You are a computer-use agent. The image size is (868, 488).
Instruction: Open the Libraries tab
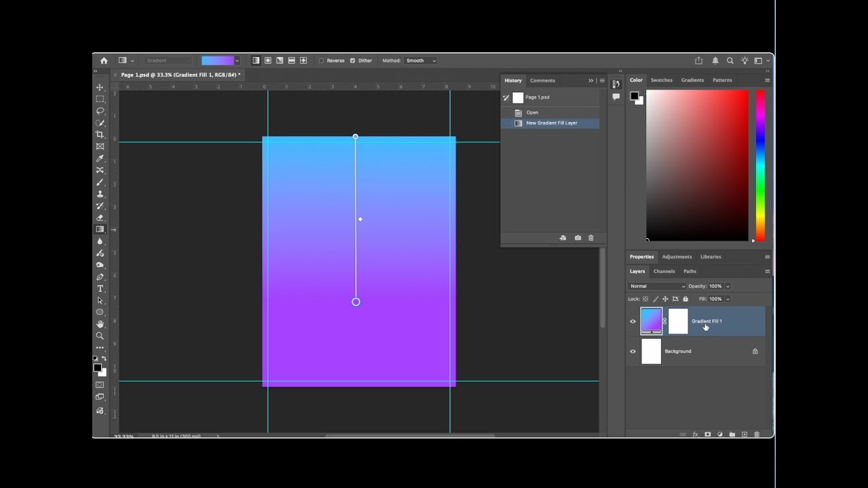tap(711, 257)
